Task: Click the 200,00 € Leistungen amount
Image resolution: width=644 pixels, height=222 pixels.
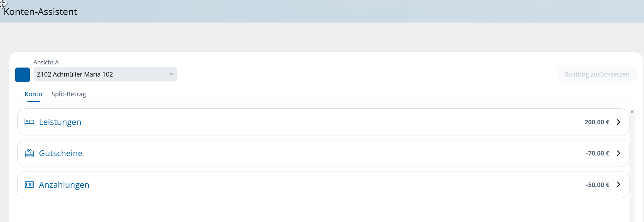Action: tap(597, 122)
